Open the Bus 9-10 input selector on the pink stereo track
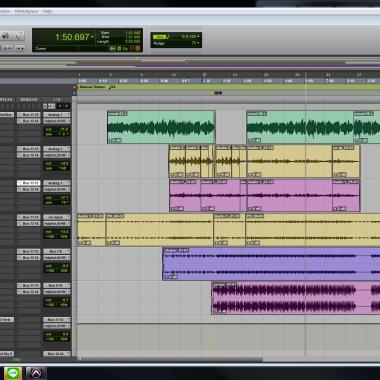 pyautogui.click(x=57, y=286)
